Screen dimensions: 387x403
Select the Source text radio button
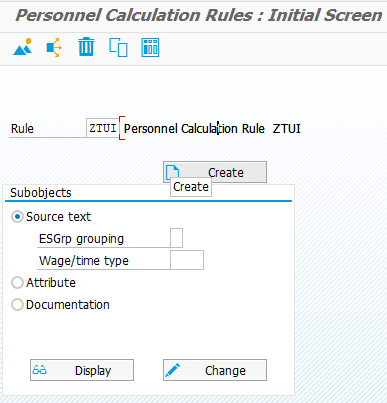coord(17,217)
